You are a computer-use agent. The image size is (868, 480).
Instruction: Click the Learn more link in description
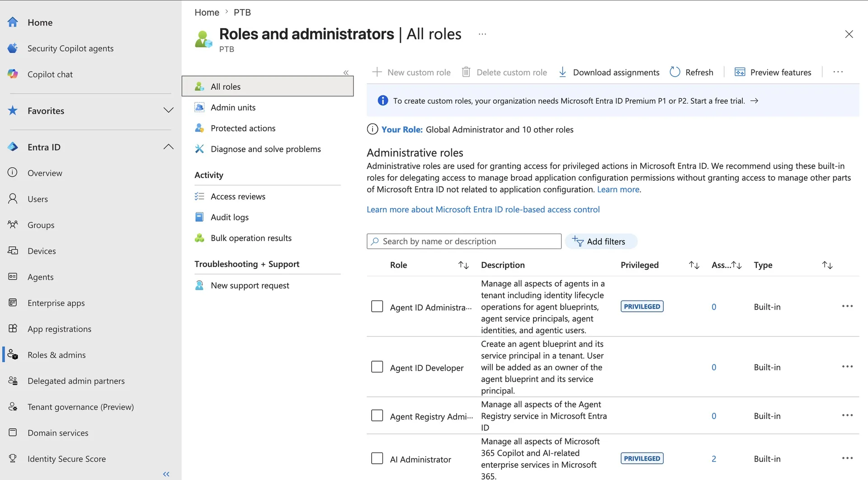pos(618,189)
